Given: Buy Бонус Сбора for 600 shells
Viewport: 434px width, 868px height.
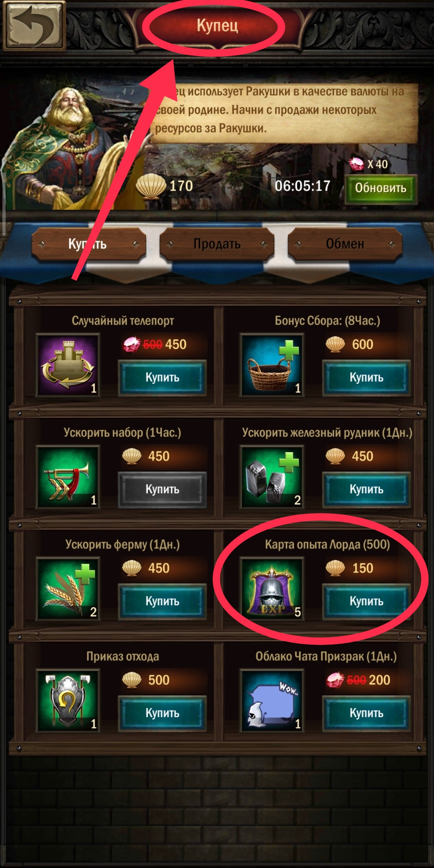Looking at the screenshot, I should [x=366, y=377].
